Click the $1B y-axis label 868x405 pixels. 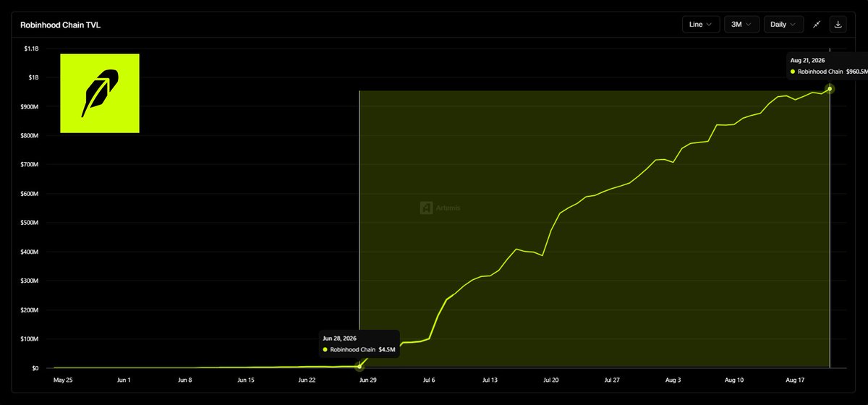[x=33, y=77]
